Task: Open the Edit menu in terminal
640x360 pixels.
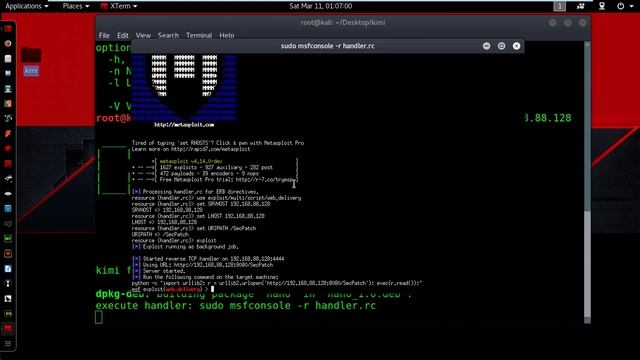Action: pyautogui.click(x=122, y=36)
